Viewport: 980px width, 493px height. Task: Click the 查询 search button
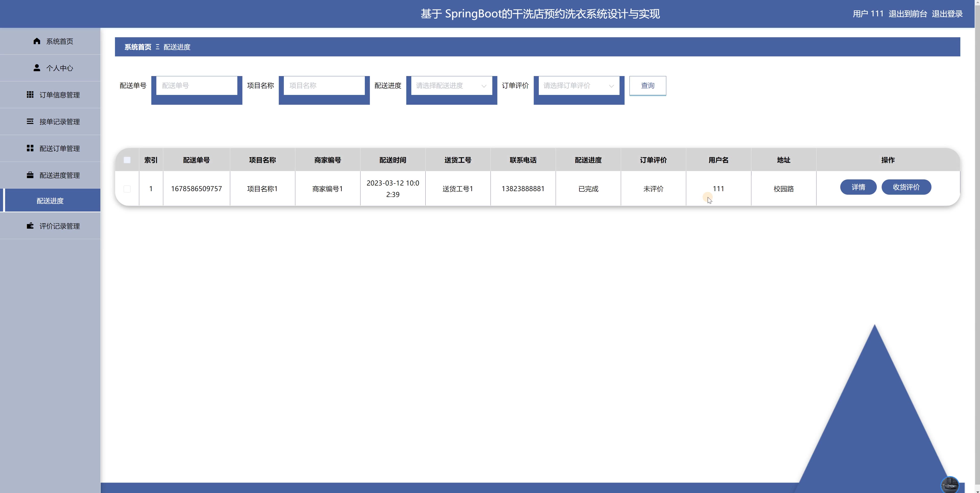(x=647, y=85)
